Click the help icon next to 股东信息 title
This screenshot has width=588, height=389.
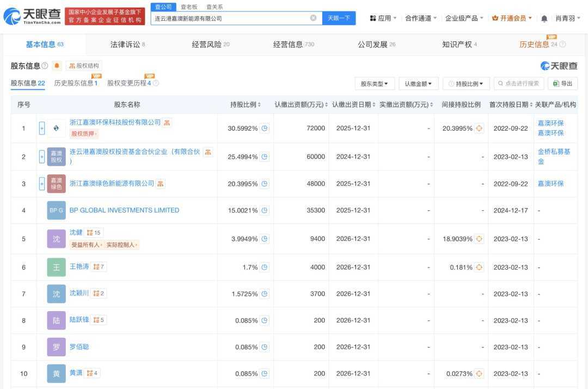tap(45, 66)
